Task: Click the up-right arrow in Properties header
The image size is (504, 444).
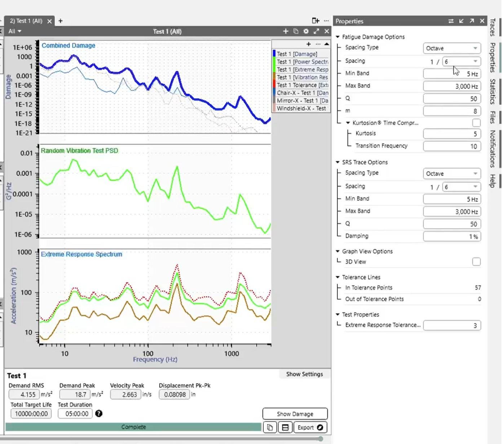Action: click(x=472, y=21)
